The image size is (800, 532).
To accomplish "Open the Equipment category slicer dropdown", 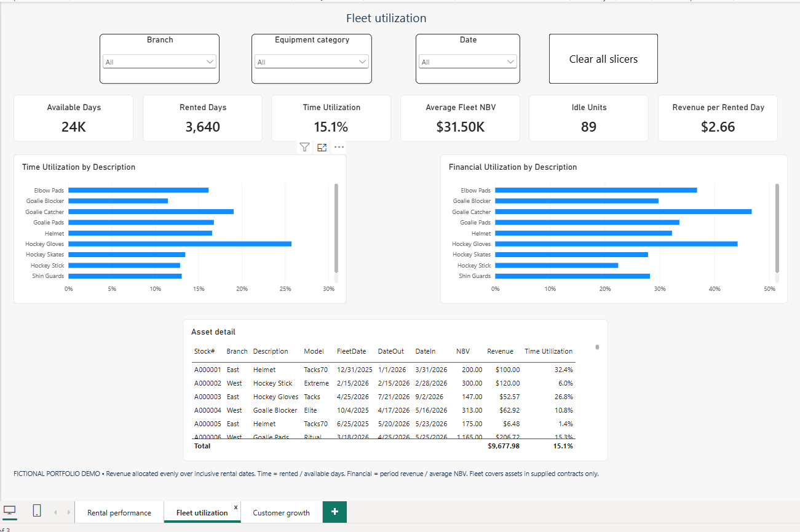I will click(x=311, y=62).
